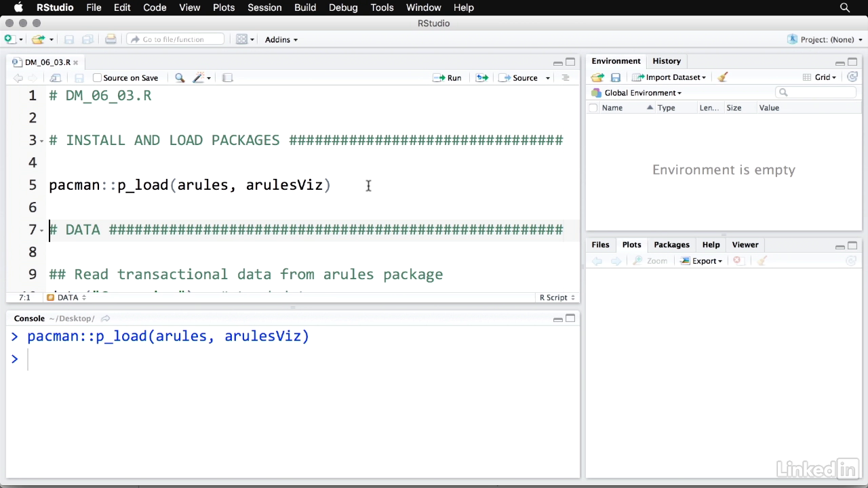Tick the select-all checkbox beside Name column

593,108
